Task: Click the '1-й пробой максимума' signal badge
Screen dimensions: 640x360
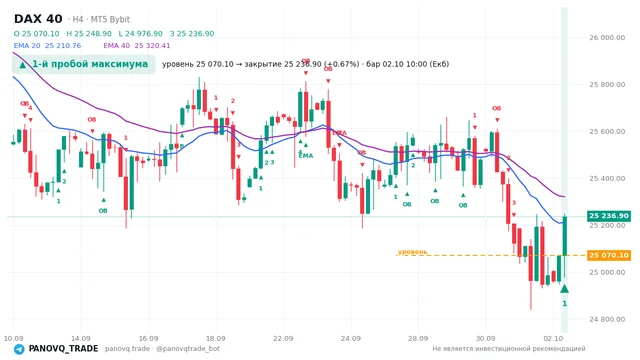Action: pos(84,64)
